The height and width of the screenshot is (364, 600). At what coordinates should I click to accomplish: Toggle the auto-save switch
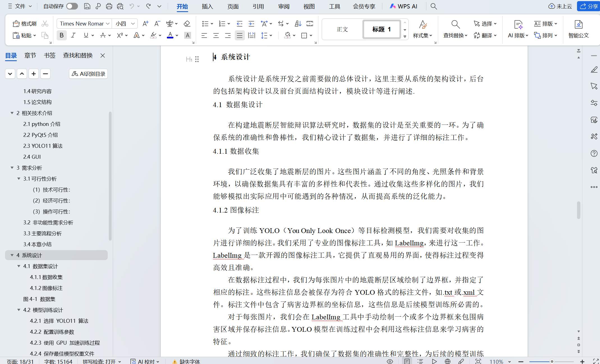[72, 6]
